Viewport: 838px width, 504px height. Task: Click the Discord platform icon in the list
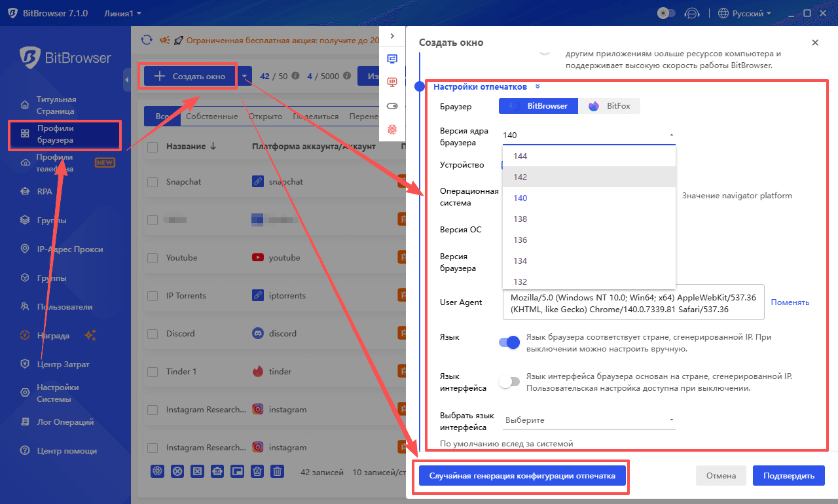(x=258, y=334)
